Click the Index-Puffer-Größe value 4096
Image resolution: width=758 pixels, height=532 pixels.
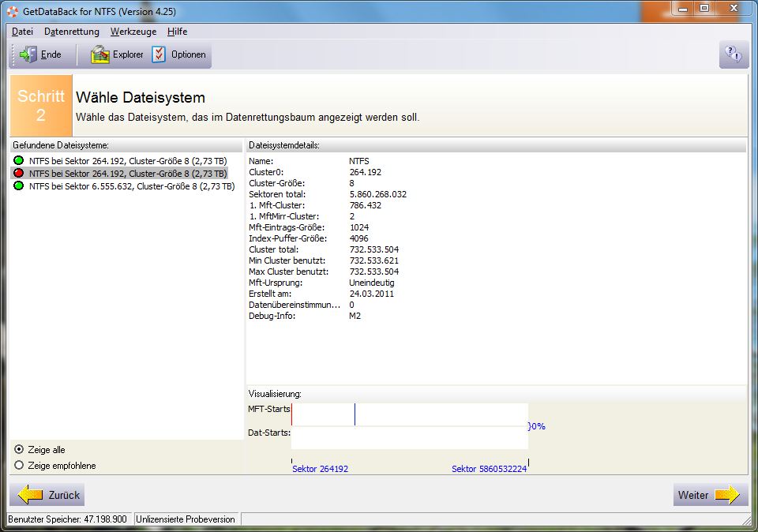coord(358,238)
